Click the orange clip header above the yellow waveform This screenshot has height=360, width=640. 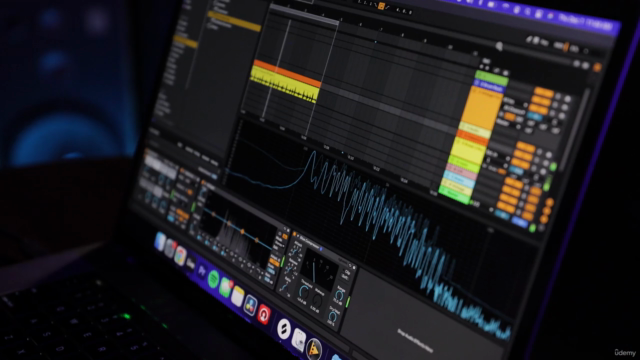pos(287,73)
